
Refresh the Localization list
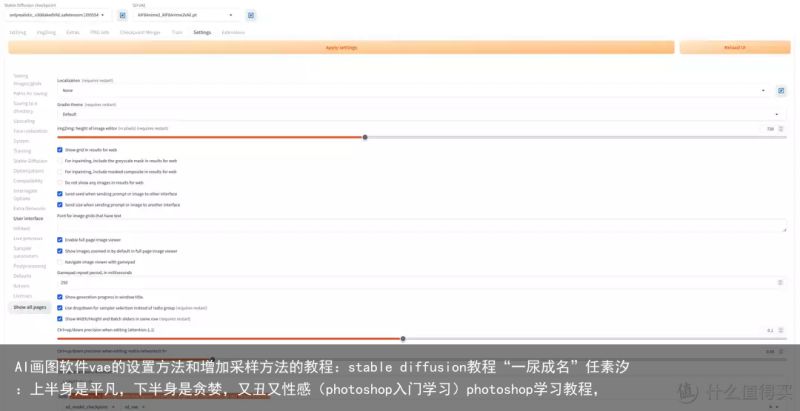pos(781,91)
